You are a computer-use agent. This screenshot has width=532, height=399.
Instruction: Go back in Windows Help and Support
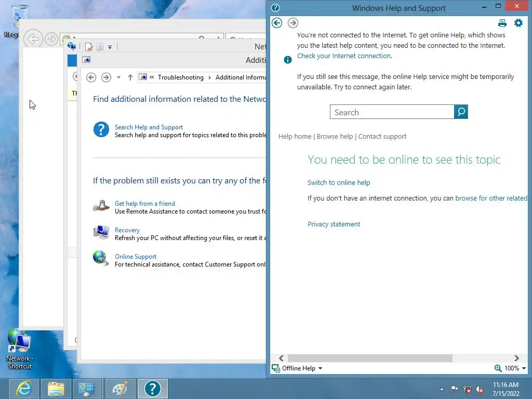point(277,23)
